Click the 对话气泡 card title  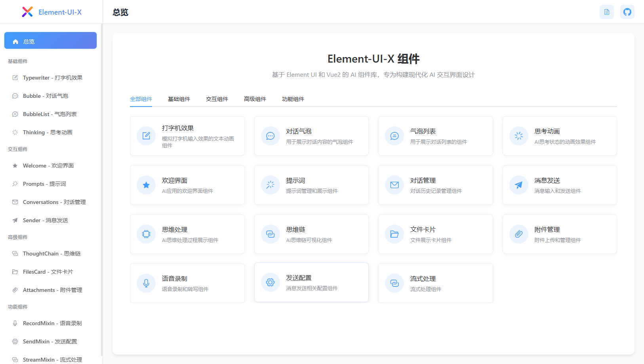(x=299, y=131)
